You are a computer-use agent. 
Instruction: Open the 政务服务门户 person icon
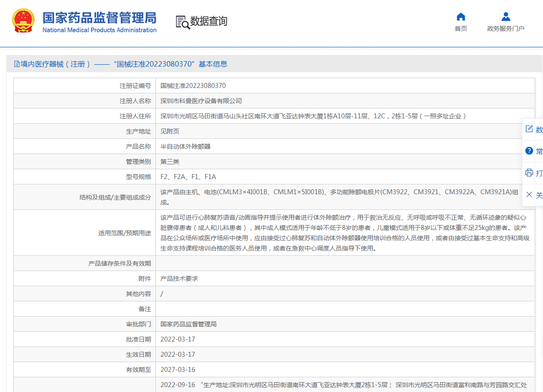coord(505,17)
